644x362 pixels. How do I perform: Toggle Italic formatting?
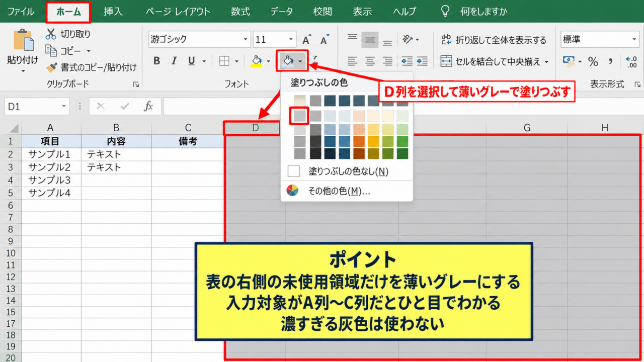click(174, 61)
